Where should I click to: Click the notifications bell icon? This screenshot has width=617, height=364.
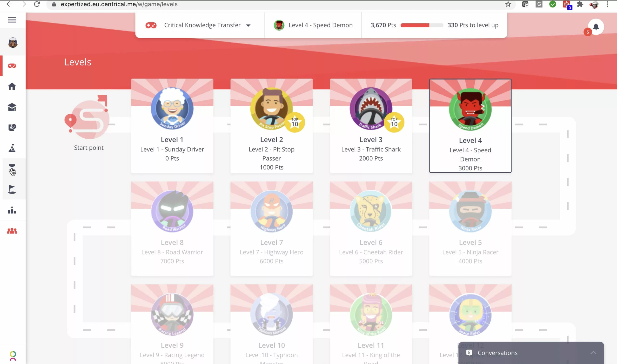pos(596,27)
